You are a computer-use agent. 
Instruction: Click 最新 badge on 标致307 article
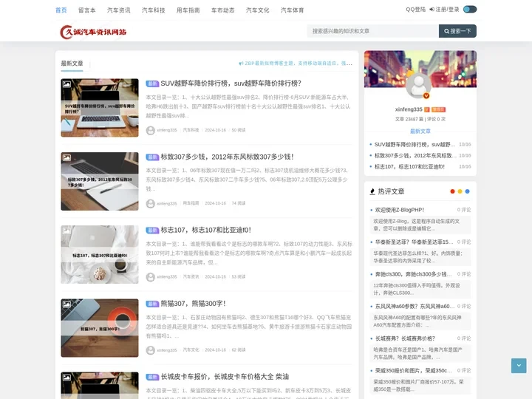(152, 157)
